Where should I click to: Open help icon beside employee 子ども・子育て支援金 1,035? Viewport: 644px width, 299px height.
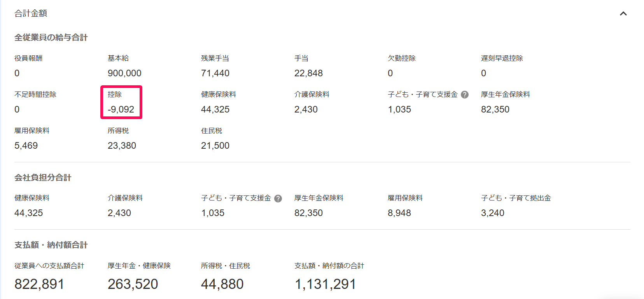pyautogui.click(x=465, y=95)
